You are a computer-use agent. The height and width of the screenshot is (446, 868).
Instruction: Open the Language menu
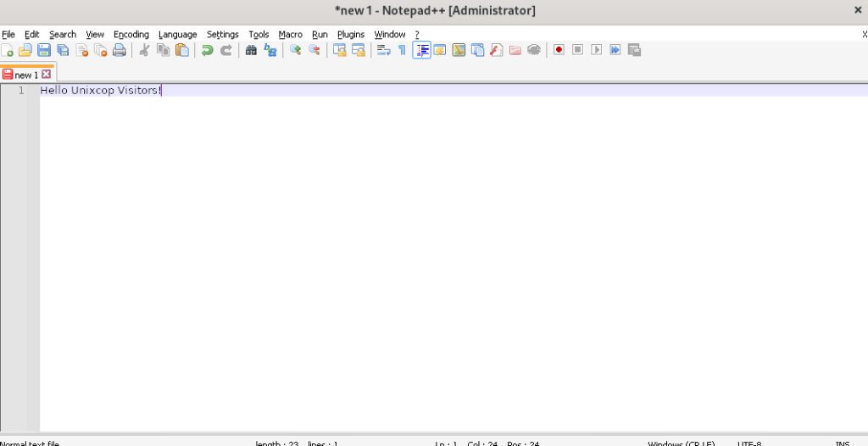coord(178,35)
